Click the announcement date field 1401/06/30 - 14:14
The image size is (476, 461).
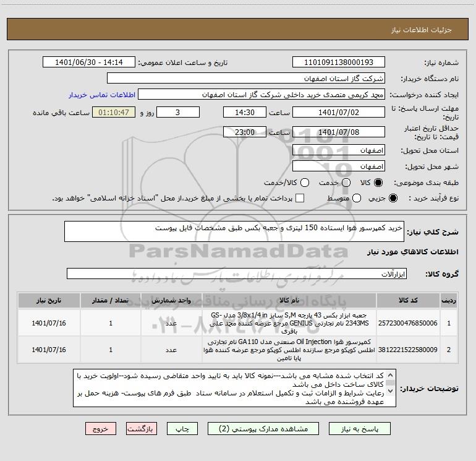(x=89, y=62)
